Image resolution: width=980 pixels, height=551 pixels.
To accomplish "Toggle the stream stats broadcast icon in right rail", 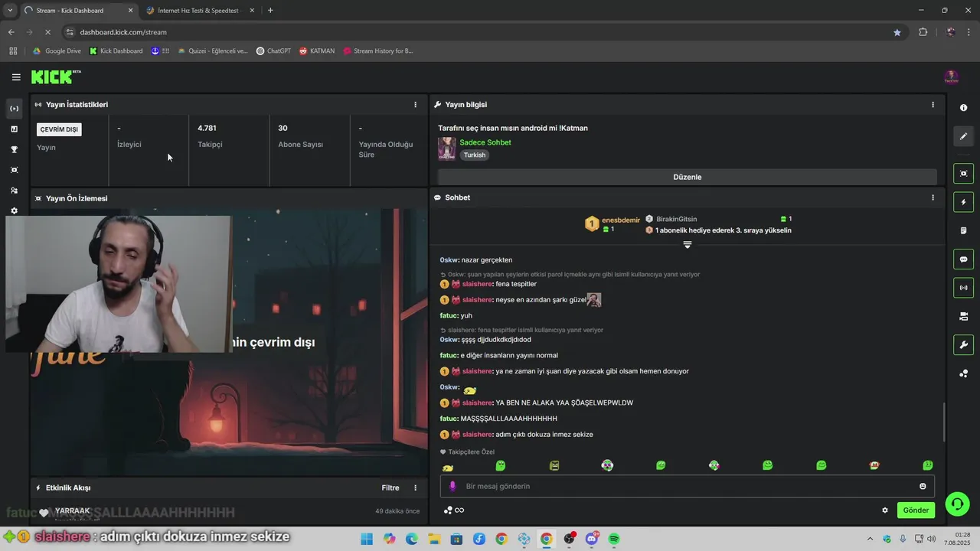I will 963,288.
